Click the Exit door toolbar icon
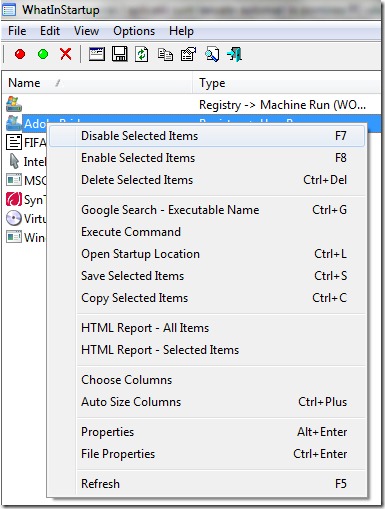385x509 pixels. coord(235,54)
